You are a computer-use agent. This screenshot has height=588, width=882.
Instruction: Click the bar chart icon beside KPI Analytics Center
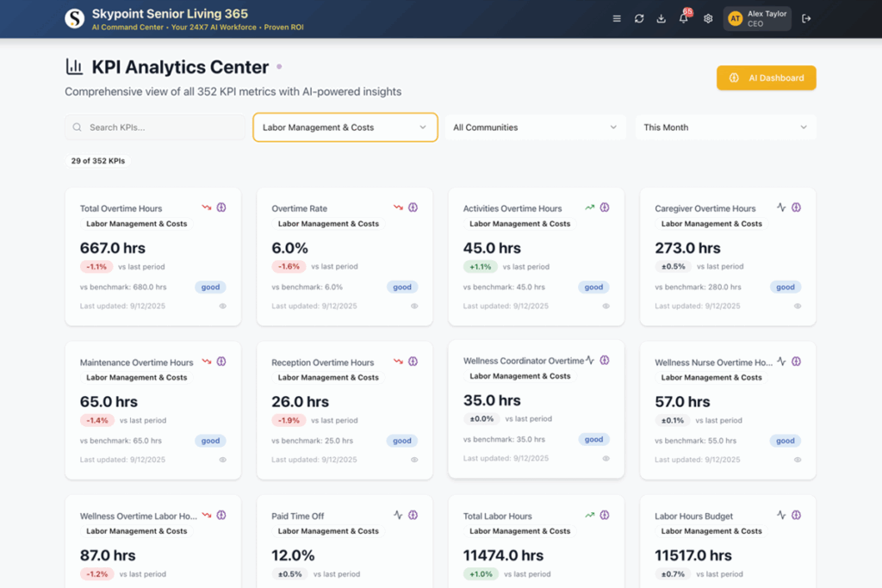pyautogui.click(x=74, y=66)
